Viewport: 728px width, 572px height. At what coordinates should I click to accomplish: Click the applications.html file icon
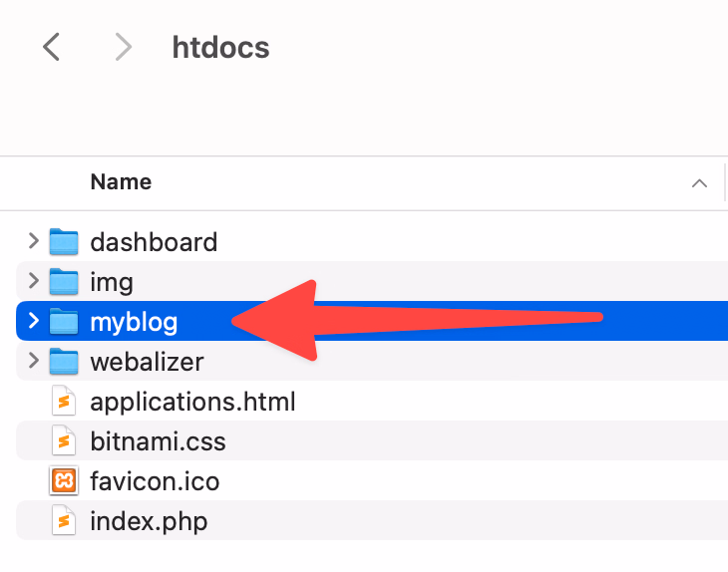[x=64, y=402]
